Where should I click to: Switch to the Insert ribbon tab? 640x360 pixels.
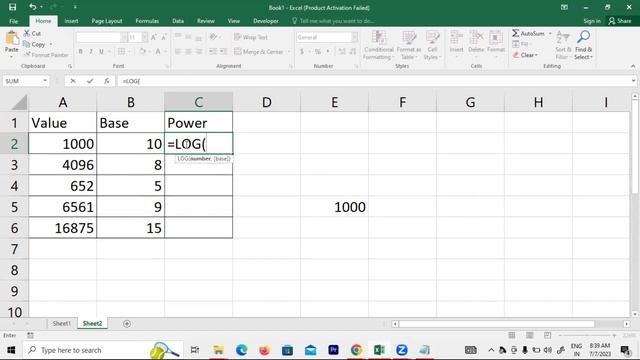tap(71, 21)
